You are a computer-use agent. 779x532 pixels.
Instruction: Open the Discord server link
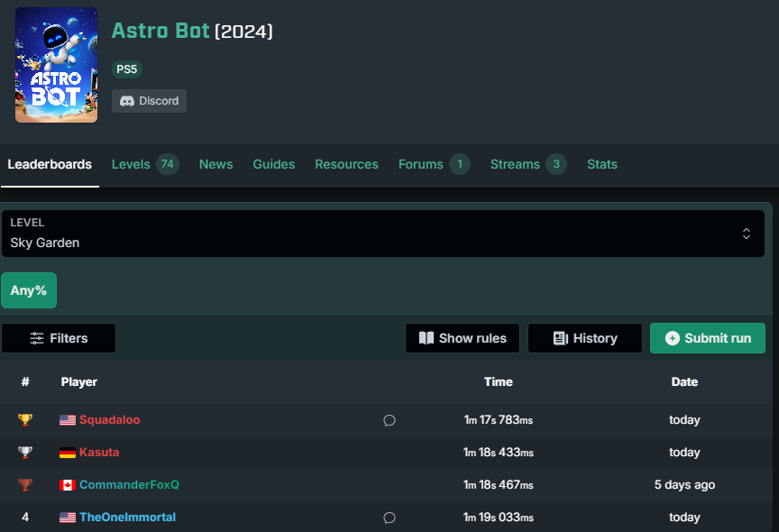149,101
